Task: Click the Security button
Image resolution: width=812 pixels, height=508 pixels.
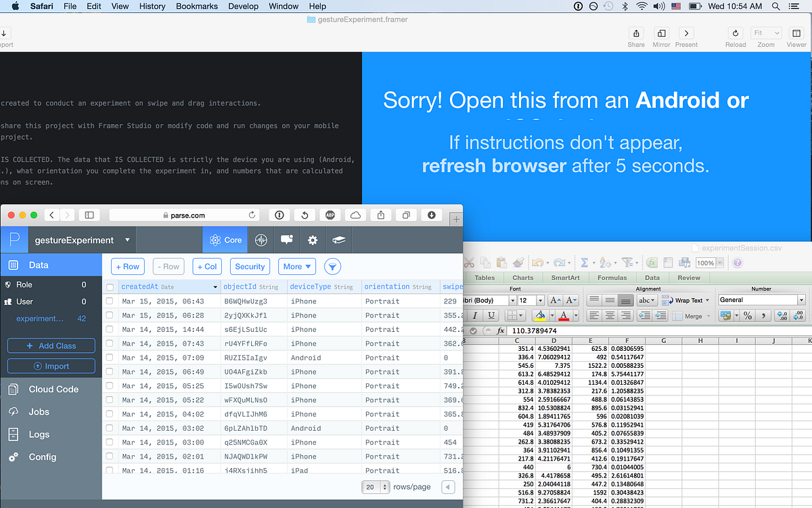Action: (250, 267)
